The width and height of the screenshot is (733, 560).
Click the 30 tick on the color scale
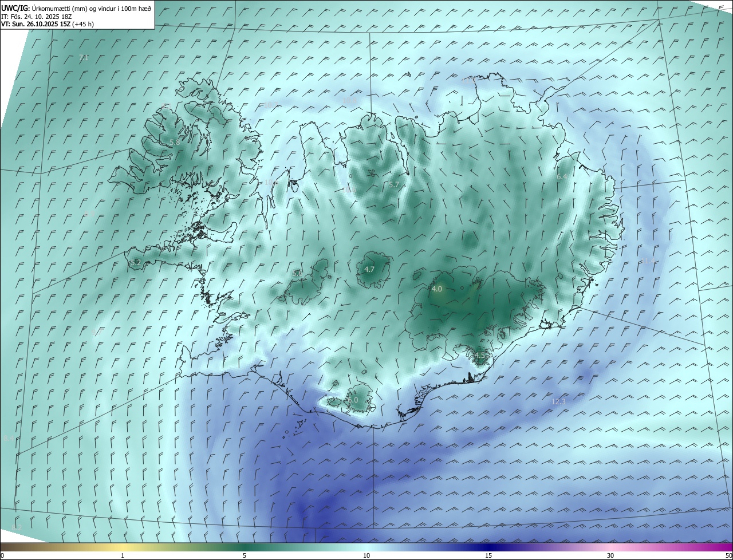(x=610, y=555)
